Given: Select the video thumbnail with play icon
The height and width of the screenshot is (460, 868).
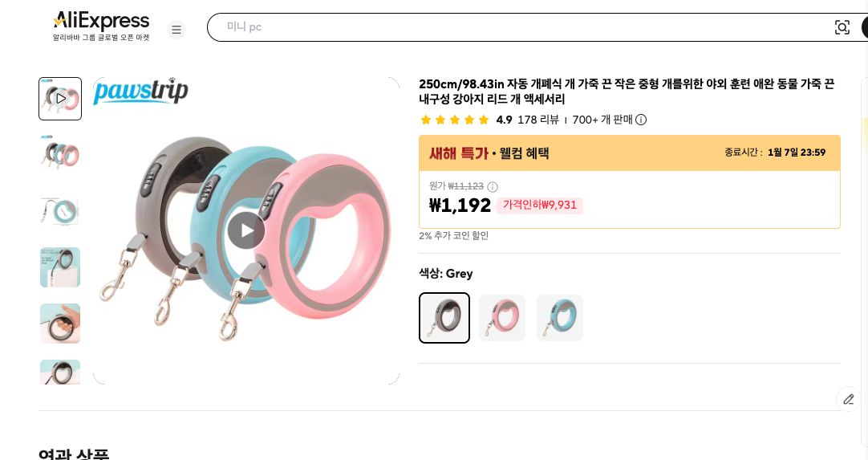Looking at the screenshot, I should pyautogui.click(x=60, y=99).
